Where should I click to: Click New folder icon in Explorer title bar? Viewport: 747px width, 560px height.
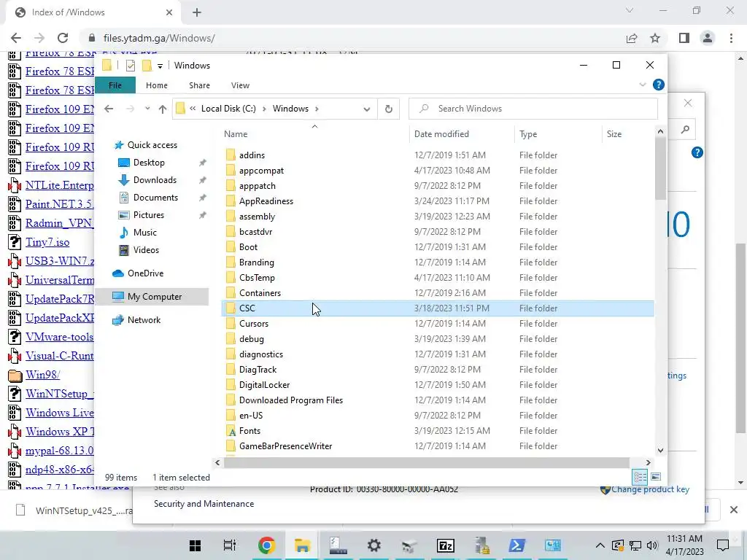(147, 66)
